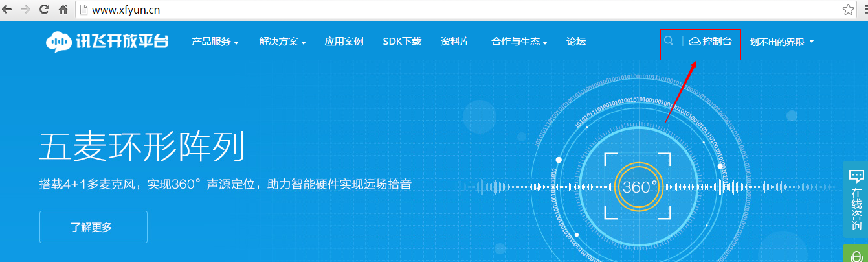Click the 搭载4+1多麦克风 description text
This screenshot has height=262, width=868.
click(x=225, y=185)
